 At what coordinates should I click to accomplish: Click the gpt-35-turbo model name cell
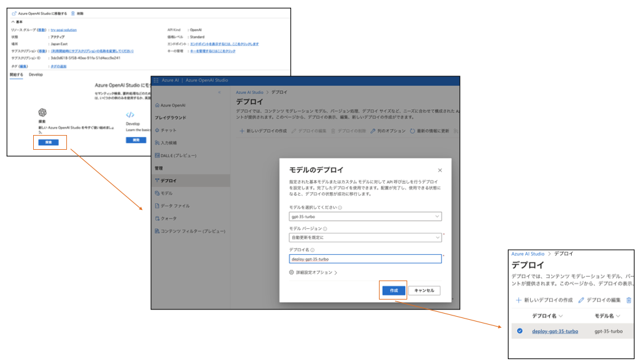[x=608, y=331]
